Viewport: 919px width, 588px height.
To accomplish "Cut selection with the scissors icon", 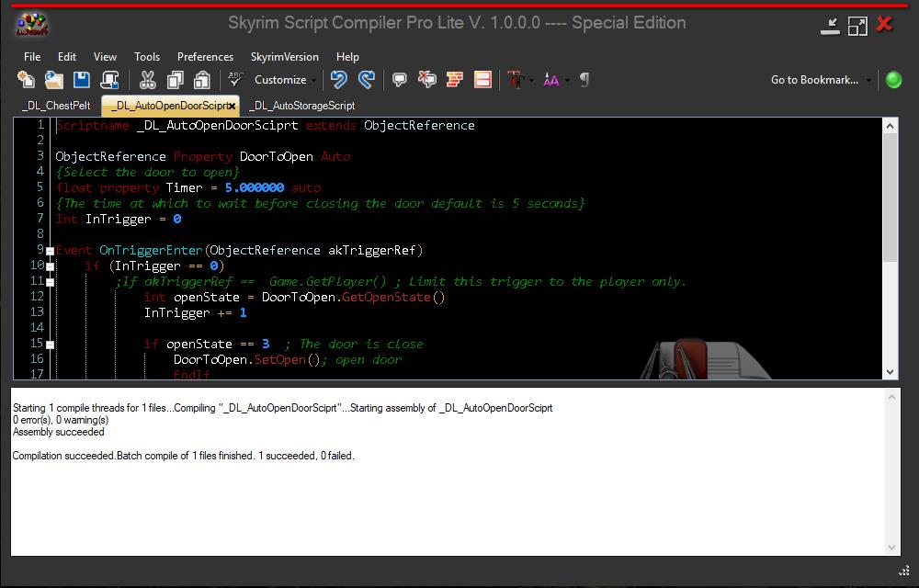I will pos(147,80).
